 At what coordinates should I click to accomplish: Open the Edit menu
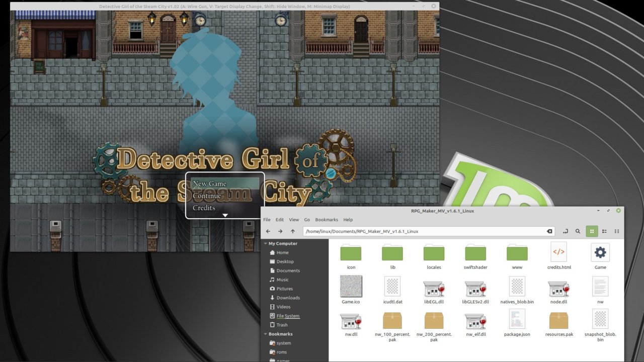point(279,220)
